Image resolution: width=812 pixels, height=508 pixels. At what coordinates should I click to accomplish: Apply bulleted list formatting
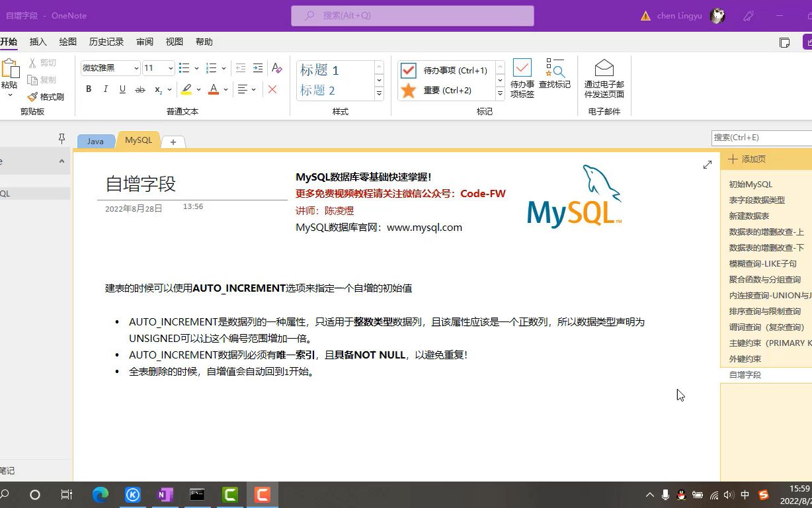[184, 68]
